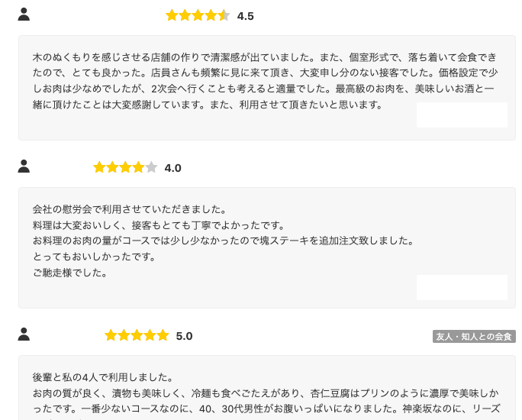Click the first gold star of the 4.0 rating
522x420 pixels.
click(x=99, y=167)
